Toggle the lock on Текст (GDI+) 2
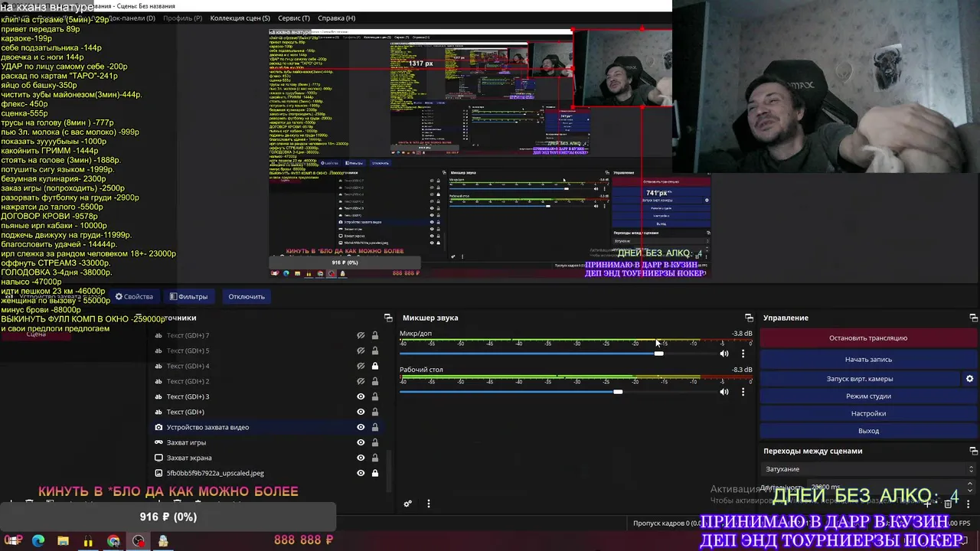Image resolution: width=980 pixels, height=551 pixels. point(375,381)
